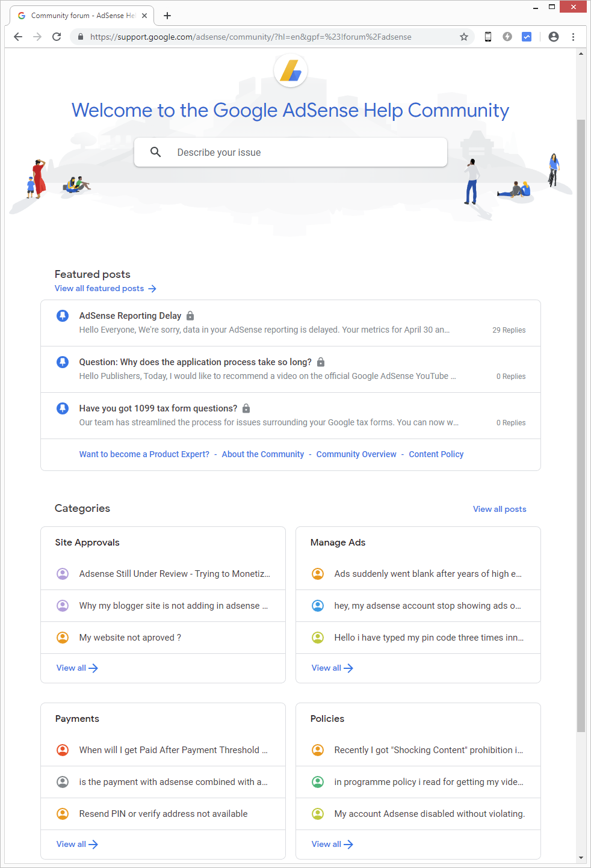Screen dimensions: 591x868
Task: Click avatar beside Adsense Still Under Review
Action: 63,574
